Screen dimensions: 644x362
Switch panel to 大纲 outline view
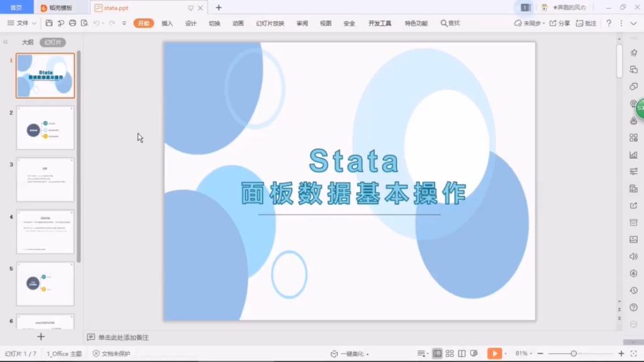click(x=28, y=42)
